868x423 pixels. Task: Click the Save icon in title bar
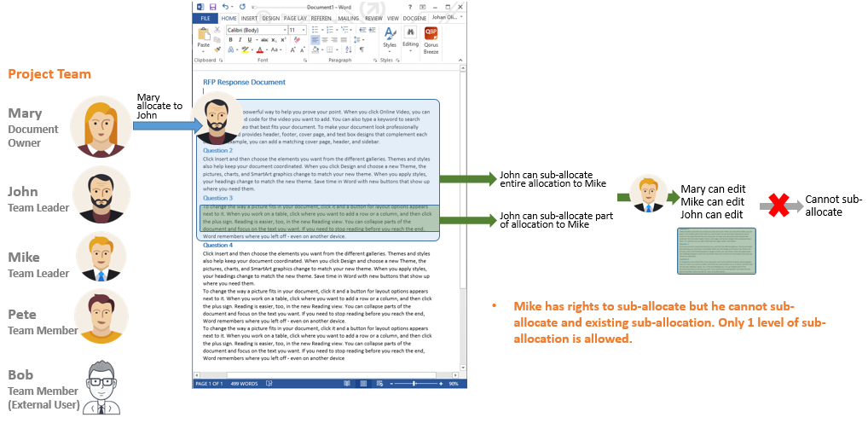pos(212,7)
